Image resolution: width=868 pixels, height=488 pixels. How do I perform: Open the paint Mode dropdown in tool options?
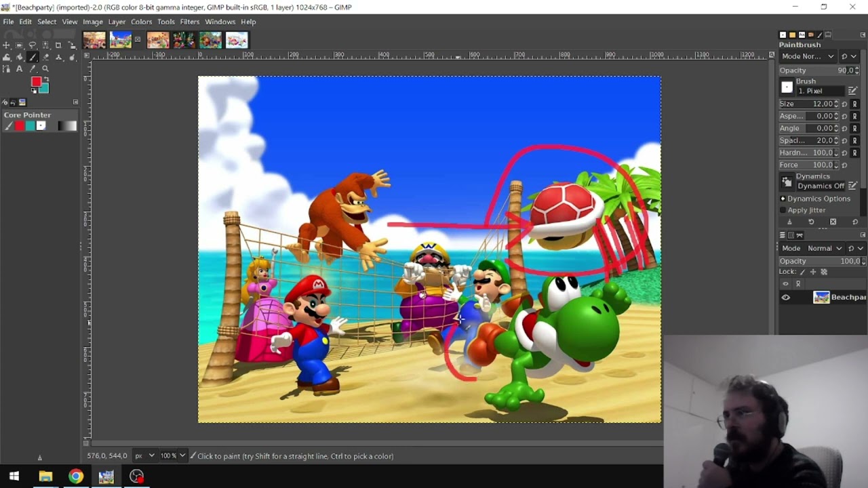(808, 56)
